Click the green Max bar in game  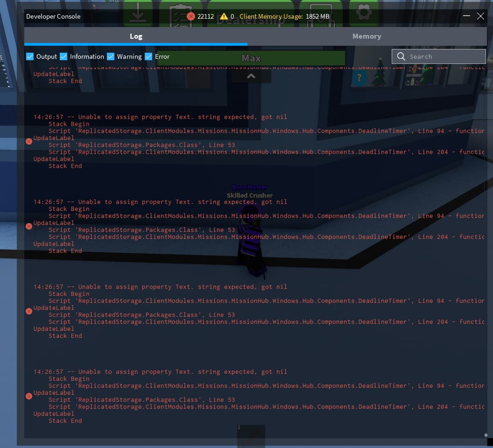(251, 58)
